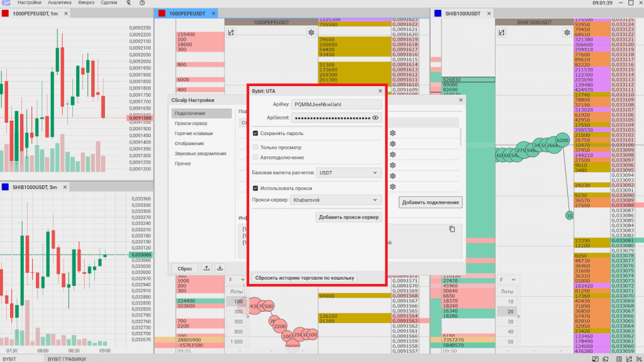644x362 pixels.
Task: Switch to the 'BYBIT ГРАФИКИ' workspace tab
Action: pyautogui.click(x=67, y=359)
